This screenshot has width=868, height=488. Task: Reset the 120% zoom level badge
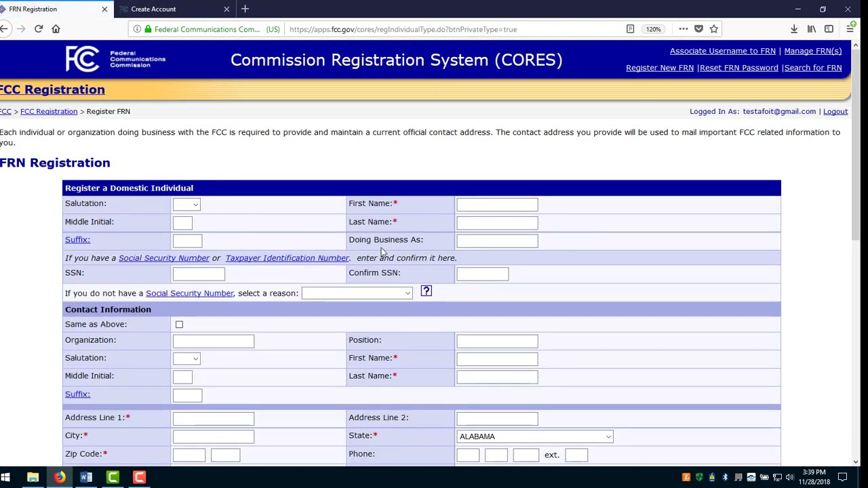tap(653, 29)
